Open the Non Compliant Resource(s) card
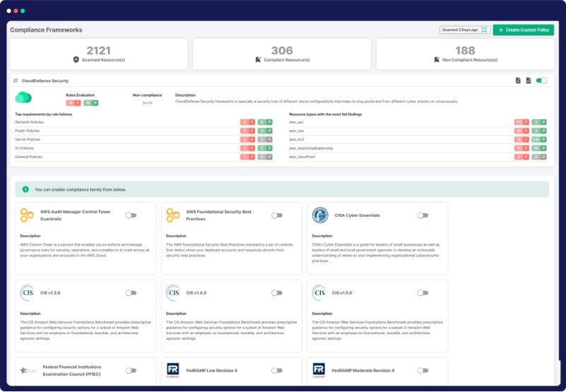This screenshot has width=566, height=392. point(465,54)
